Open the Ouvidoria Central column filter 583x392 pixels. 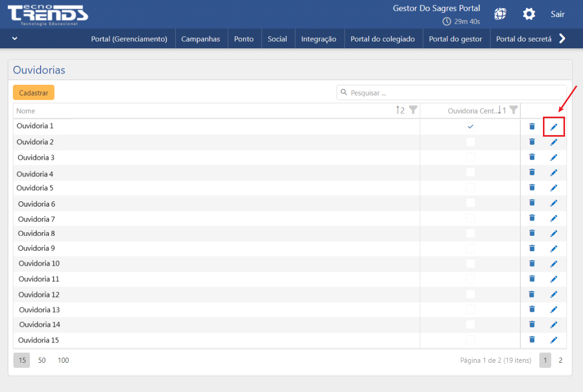pyautogui.click(x=513, y=110)
